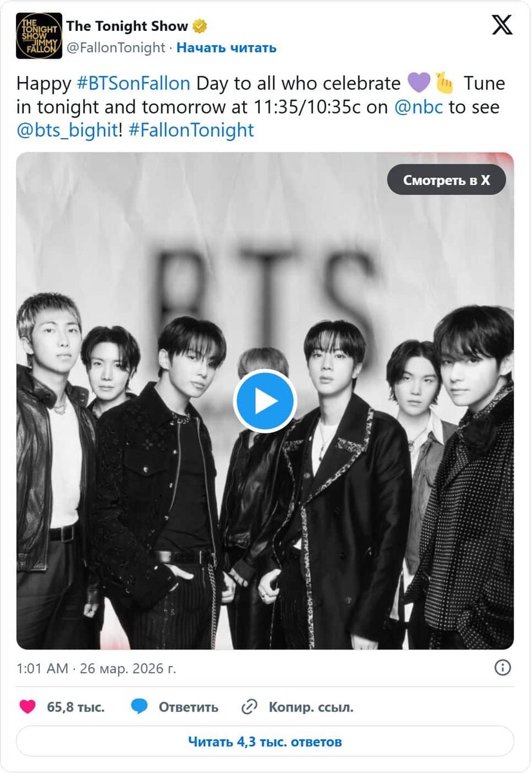The image size is (532, 774).
Task: Click the chain link copy icon
Action: (250, 708)
